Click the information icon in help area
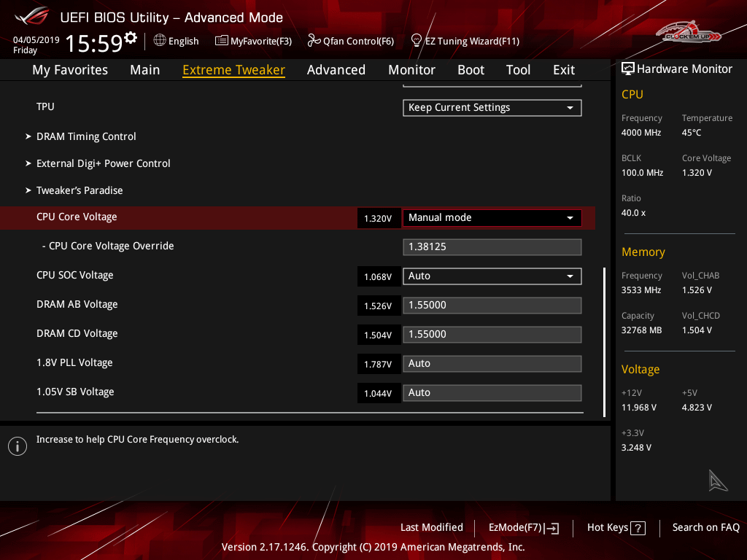The height and width of the screenshot is (560, 747). (18, 446)
